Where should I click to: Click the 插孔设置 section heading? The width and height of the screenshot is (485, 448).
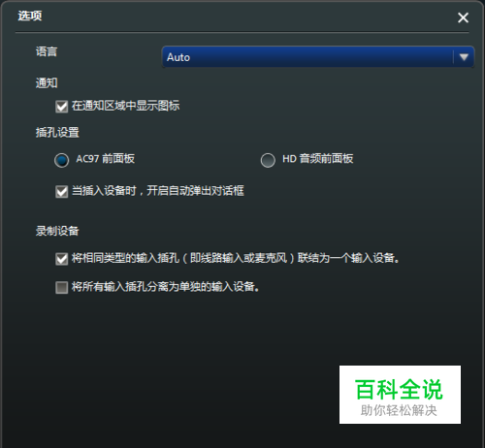coord(57,133)
